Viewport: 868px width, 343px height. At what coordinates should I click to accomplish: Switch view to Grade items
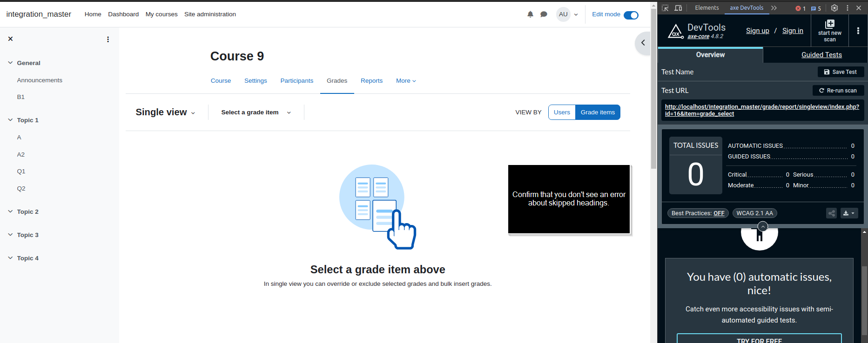[x=598, y=112]
